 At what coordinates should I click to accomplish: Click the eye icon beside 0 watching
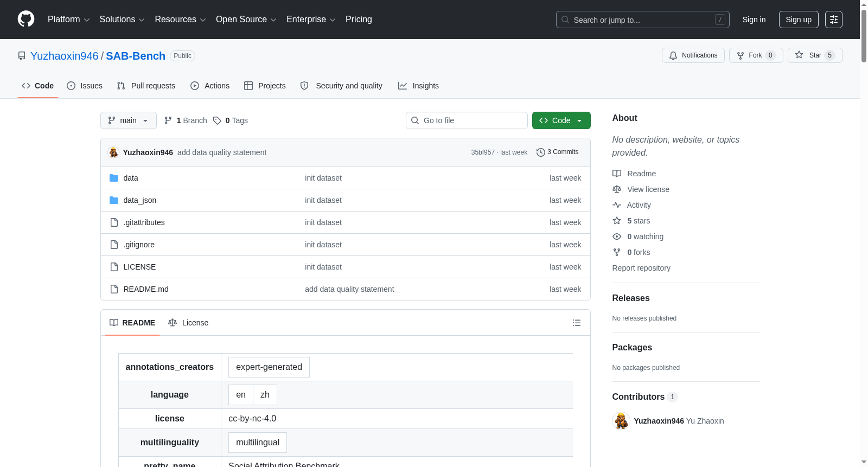(x=617, y=236)
